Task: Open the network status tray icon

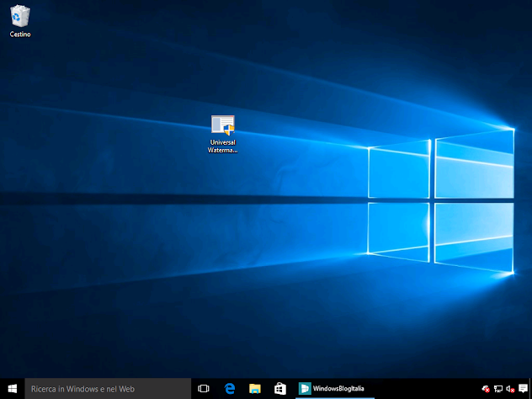Action: (497, 389)
